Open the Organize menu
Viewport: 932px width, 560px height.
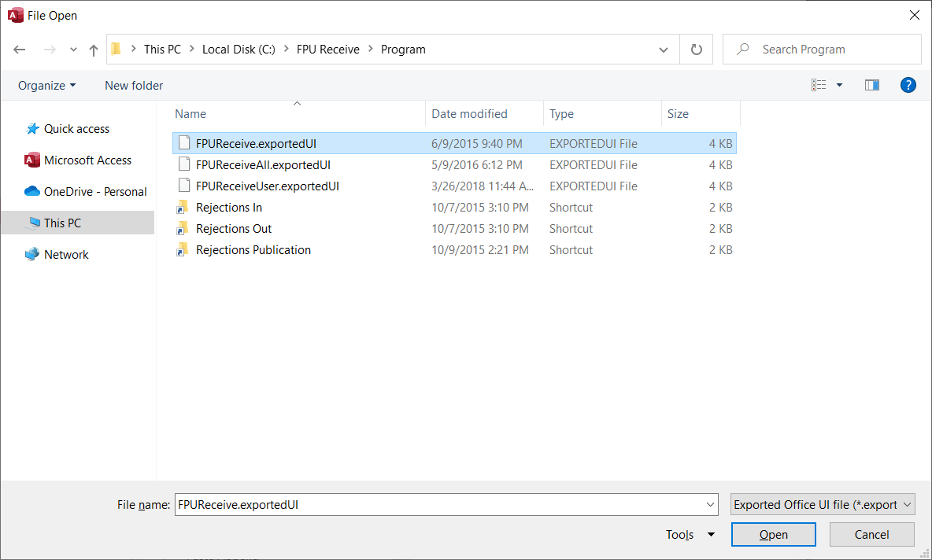(x=47, y=85)
